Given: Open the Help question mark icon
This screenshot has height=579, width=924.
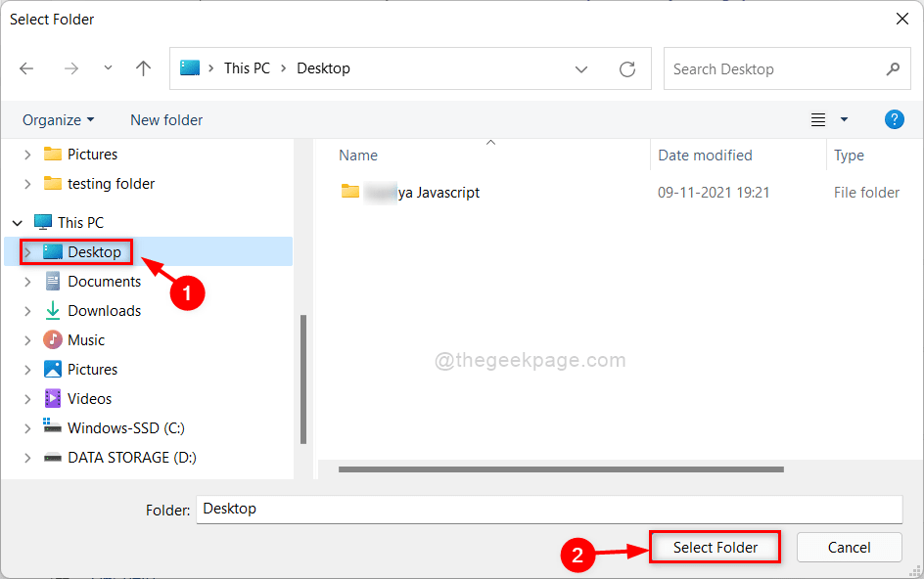Looking at the screenshot, I should point(894,119).
